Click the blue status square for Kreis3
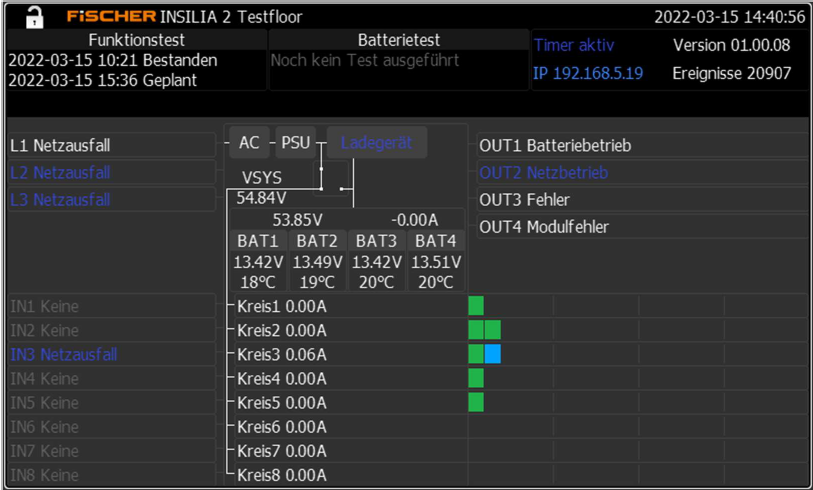The image size is (813, 490). point(492,354)
